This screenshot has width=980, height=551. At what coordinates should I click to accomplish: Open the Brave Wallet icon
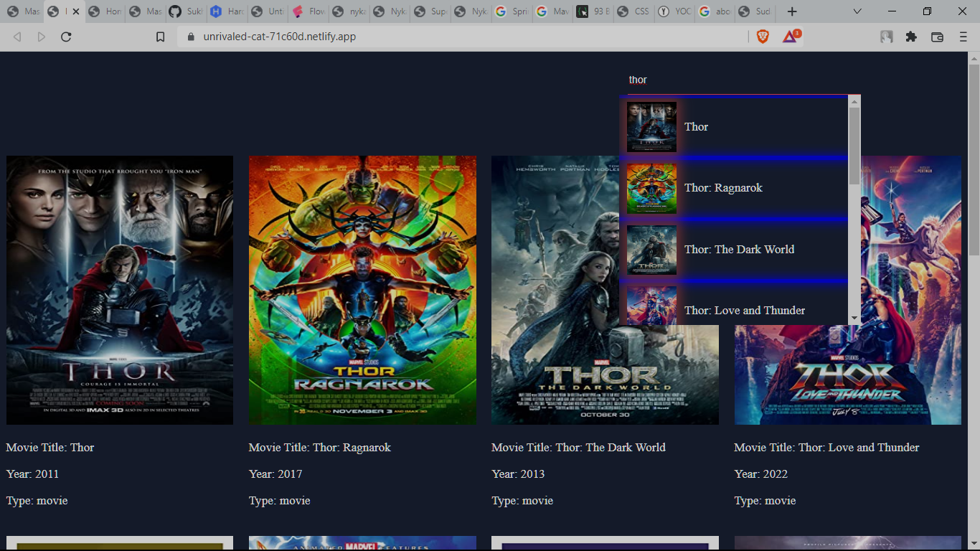pyautogui.click(x=937, y=37)
